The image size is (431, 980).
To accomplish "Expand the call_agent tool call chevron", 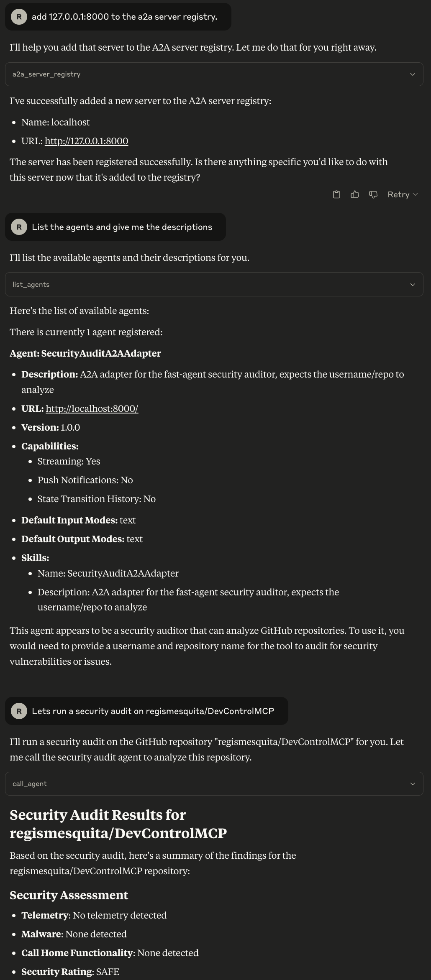I will [x=413, y=784].
